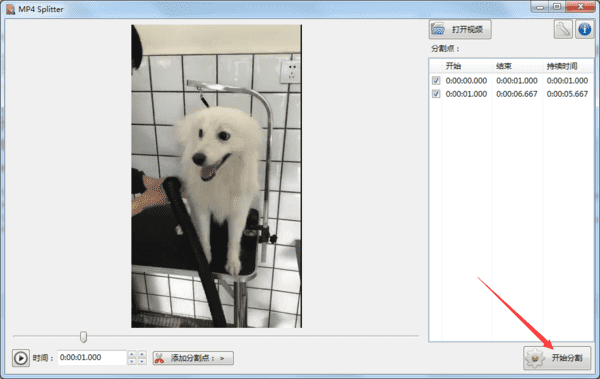
Task: Click the gear icon on 开始分割
Action: tap(535, 358)
